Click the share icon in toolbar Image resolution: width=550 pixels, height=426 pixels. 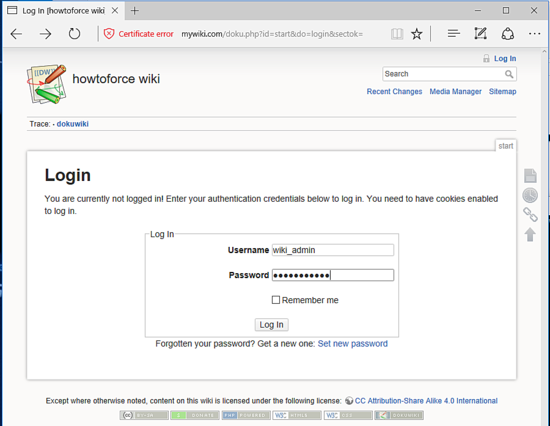click(x=508, y=34)
